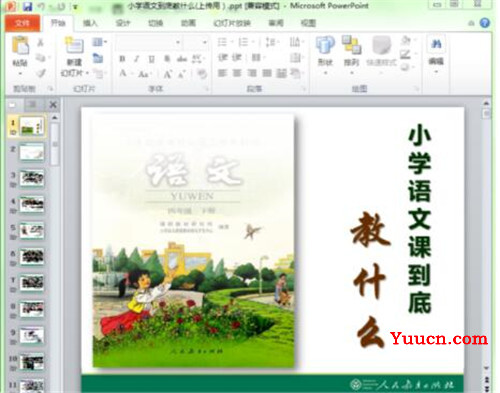Undo the last action

click(x=41, y=6)
